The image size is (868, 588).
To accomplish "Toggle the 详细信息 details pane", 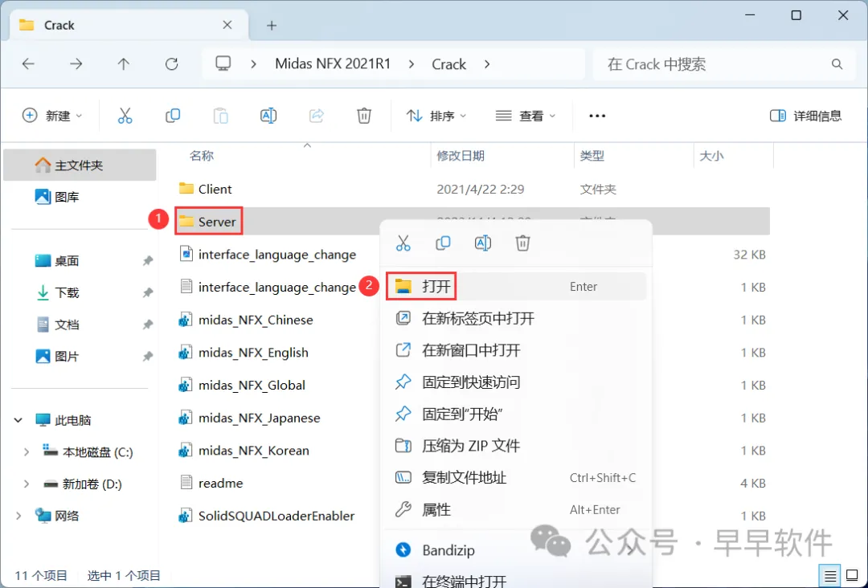I will click(805, 116).
